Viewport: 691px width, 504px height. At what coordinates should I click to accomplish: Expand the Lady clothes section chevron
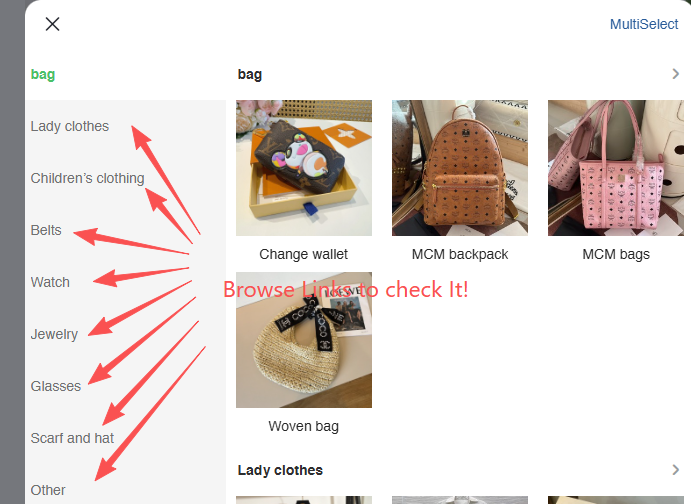tap(676, 470)
